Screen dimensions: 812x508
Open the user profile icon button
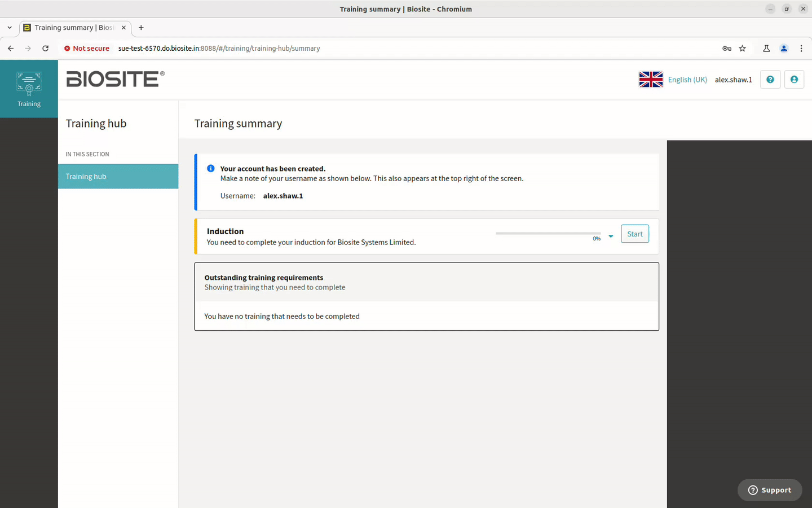pyautogui.click(x=794, y=80)
